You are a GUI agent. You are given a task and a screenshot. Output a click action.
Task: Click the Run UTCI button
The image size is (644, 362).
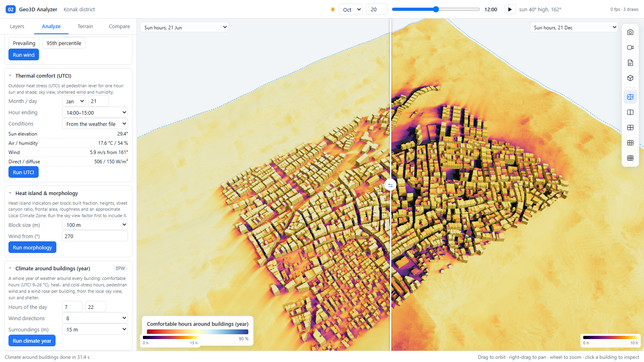pos(23,172)
